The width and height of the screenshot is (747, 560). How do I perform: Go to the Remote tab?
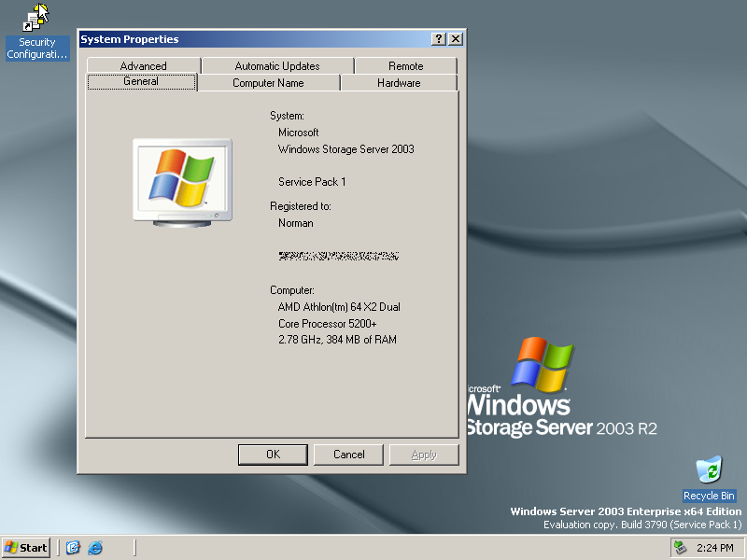click(405, 66)
